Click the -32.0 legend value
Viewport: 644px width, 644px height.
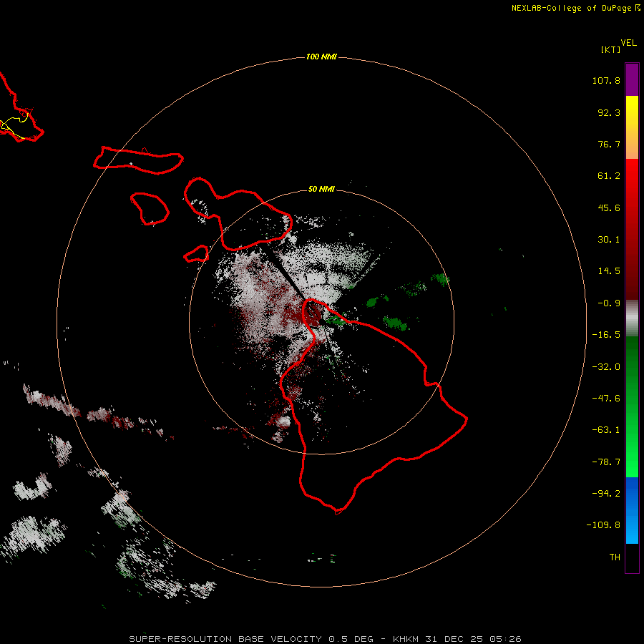pyautogui.click(x=606, y=367)
